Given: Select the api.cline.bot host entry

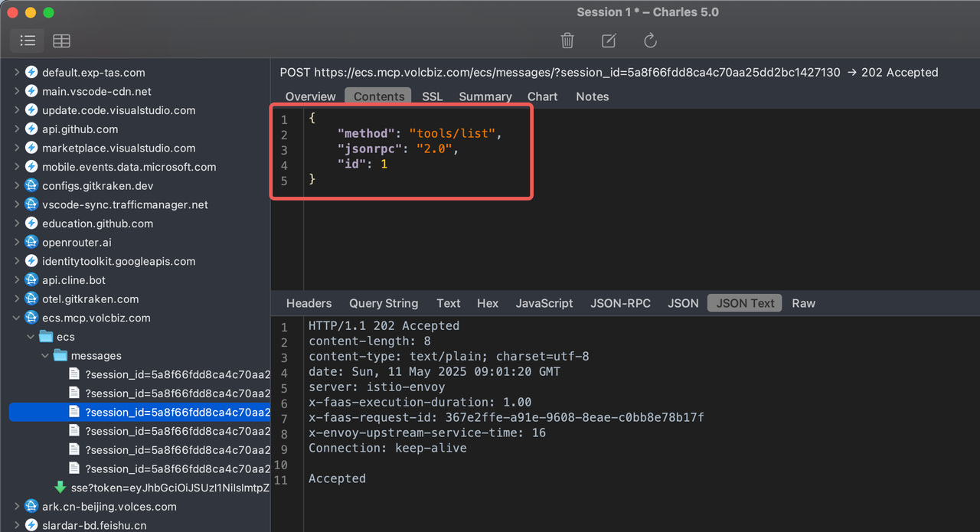Looking at the screenshot, I should pos(73,280).
